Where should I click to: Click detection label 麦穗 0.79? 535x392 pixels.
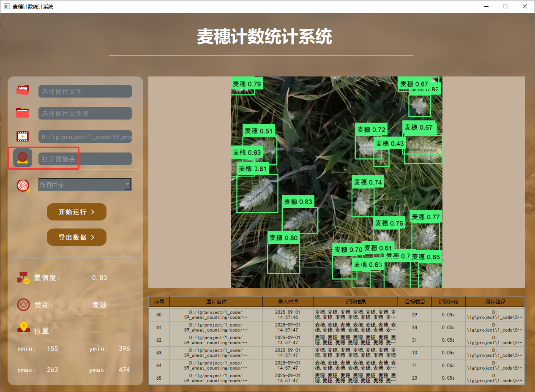(247, 84)
